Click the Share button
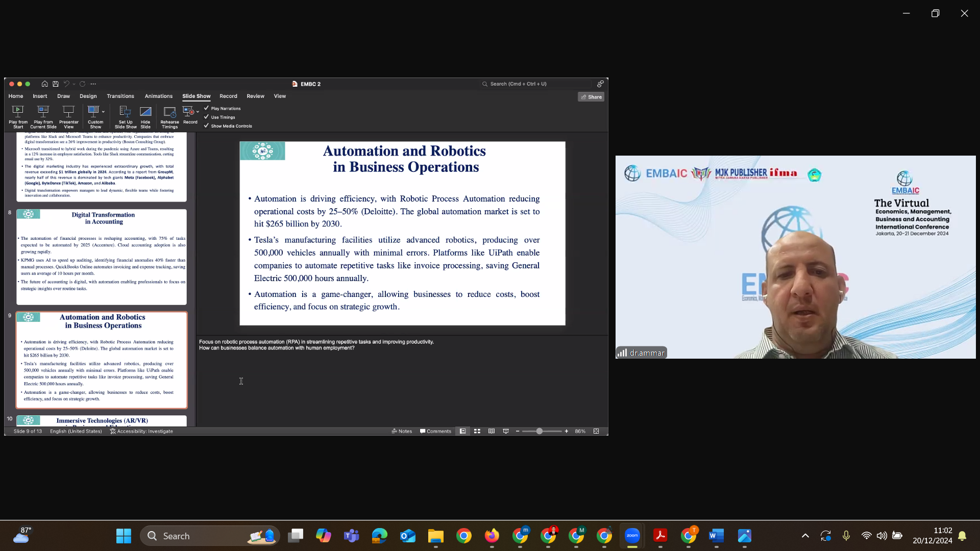980x551 pixels. point(591,97)
